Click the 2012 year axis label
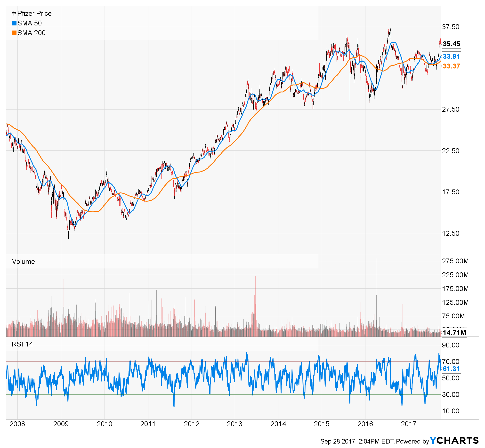Viewport: 485px width, 448px height. pos(191,424)
